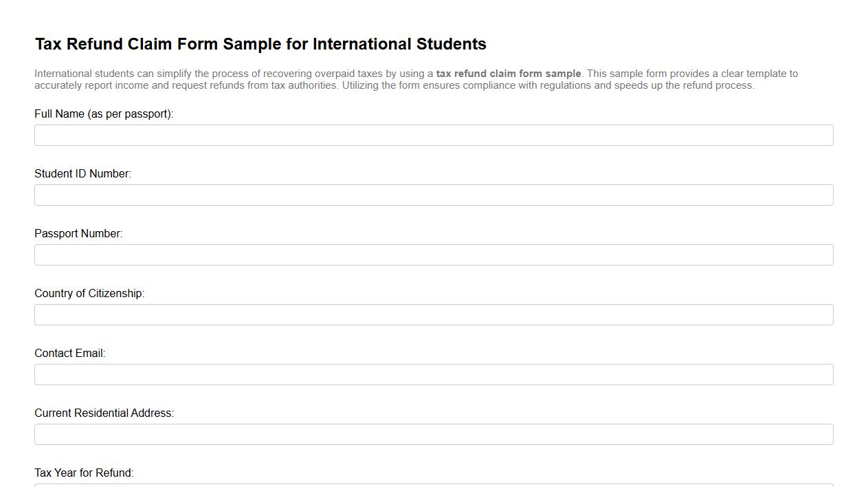Image resolution: width=868 pixels, height=487 pixels.
Task: Click the page heading title
Action: click(x=260, y=44)
